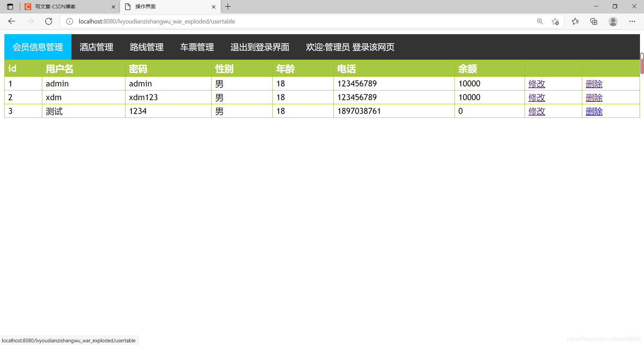Open the Collections icon
Viewport: 644px width, 345px height.
pyautogui.click(x=594, y=21)
